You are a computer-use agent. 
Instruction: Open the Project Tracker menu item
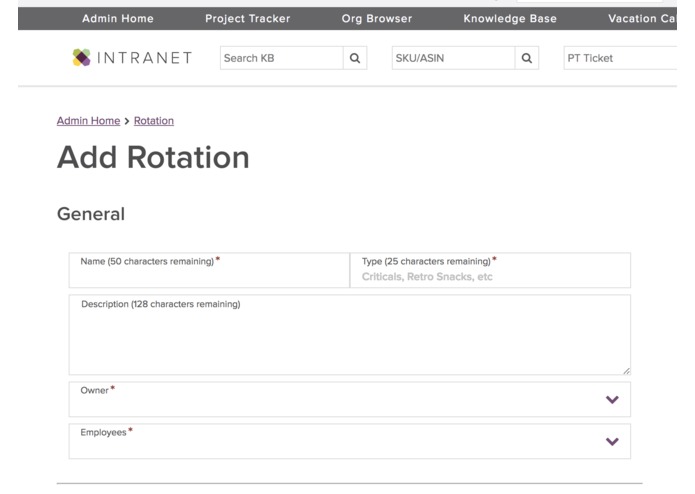[x=248, y=19]
